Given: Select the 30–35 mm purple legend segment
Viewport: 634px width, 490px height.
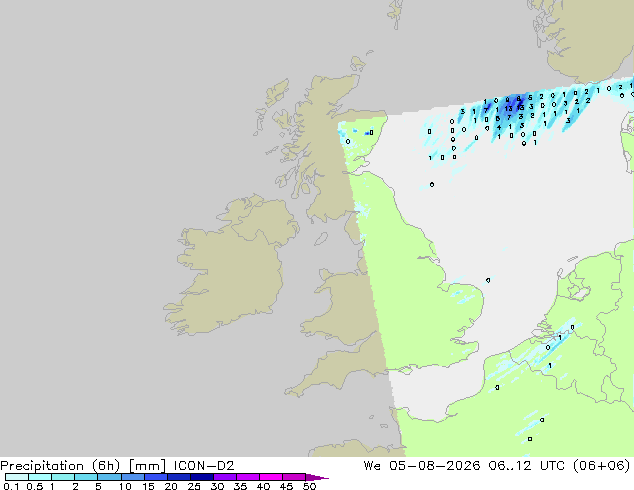Looking at the screenshot, I should coord(225,477).
